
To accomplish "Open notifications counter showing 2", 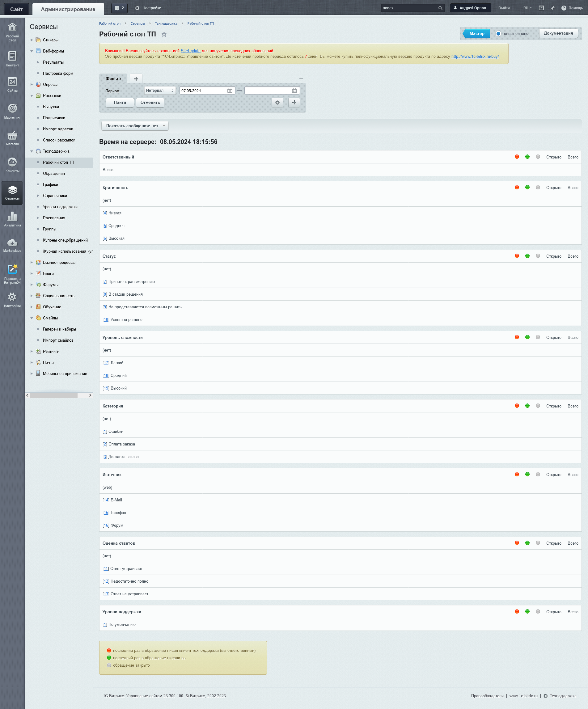I will (119, 8).
